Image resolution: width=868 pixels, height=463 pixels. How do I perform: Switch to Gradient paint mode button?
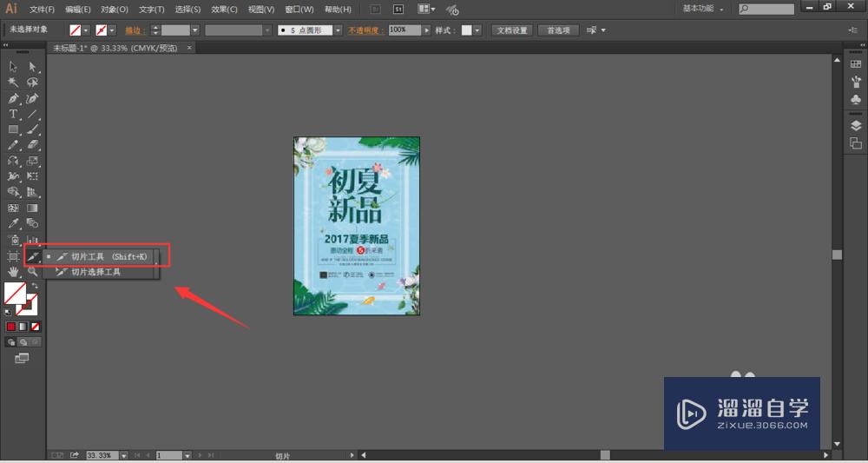pos(23,327)
